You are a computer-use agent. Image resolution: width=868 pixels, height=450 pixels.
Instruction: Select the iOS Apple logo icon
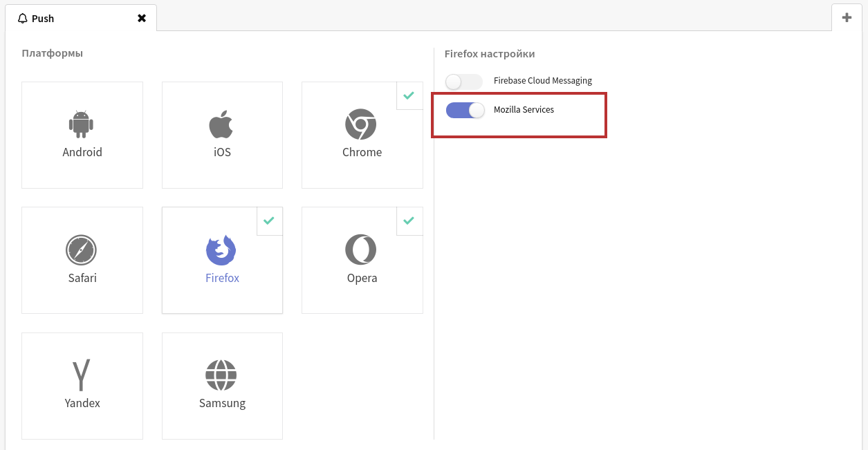221,124
